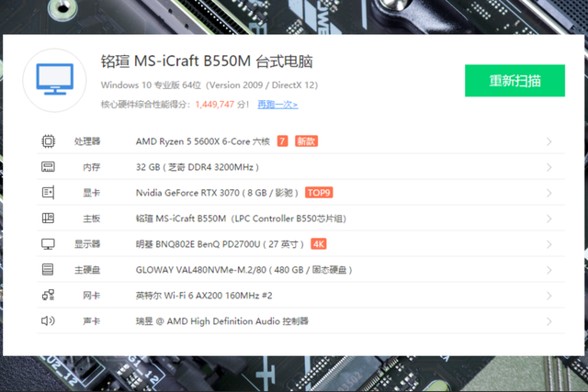Select Nvidia GeForce RTX 3070 text

coord(217,193)
